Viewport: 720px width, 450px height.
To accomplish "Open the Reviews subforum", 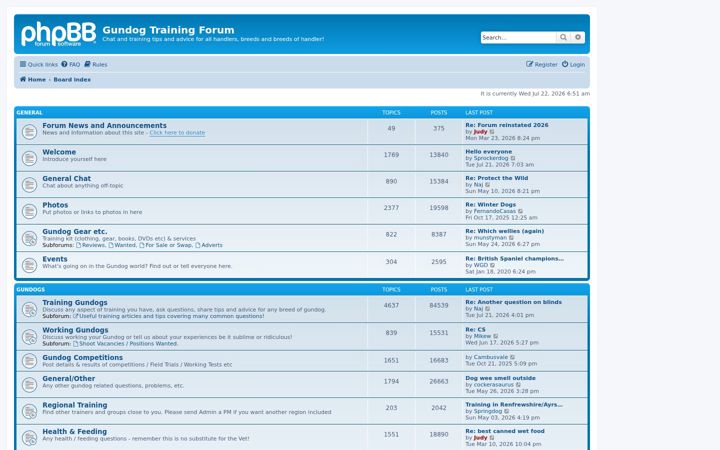I will tap(90, 245).
